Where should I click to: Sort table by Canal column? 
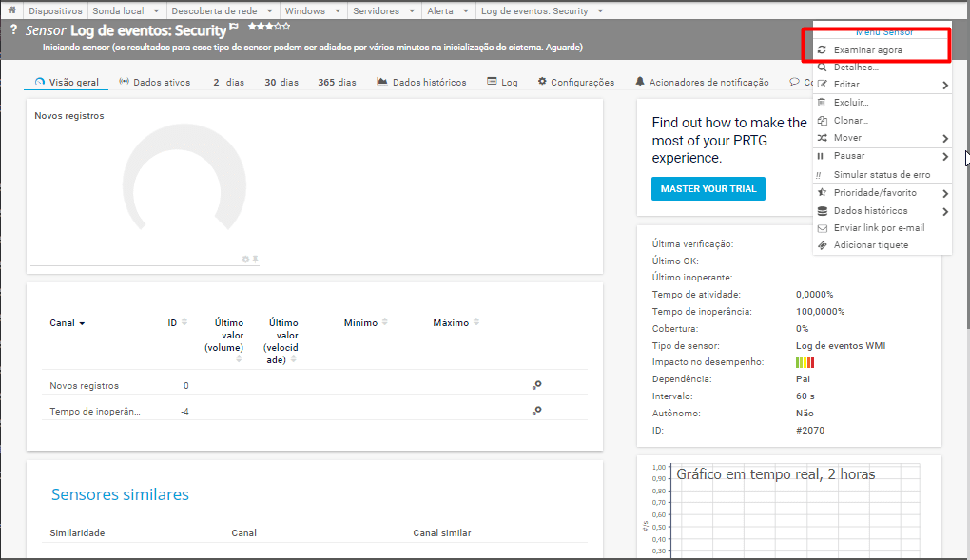pyautogui.click(x=67, y=323)
